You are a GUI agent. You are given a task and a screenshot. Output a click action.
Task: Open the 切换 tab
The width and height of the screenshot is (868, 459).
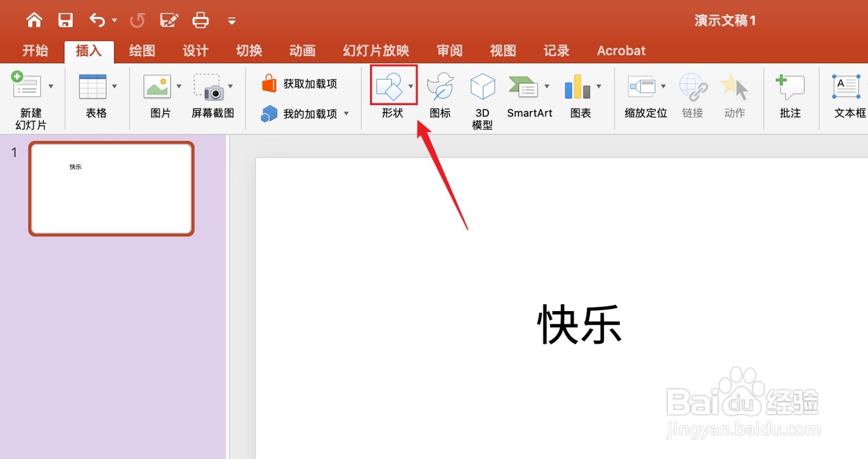click(x=249, y=51)
